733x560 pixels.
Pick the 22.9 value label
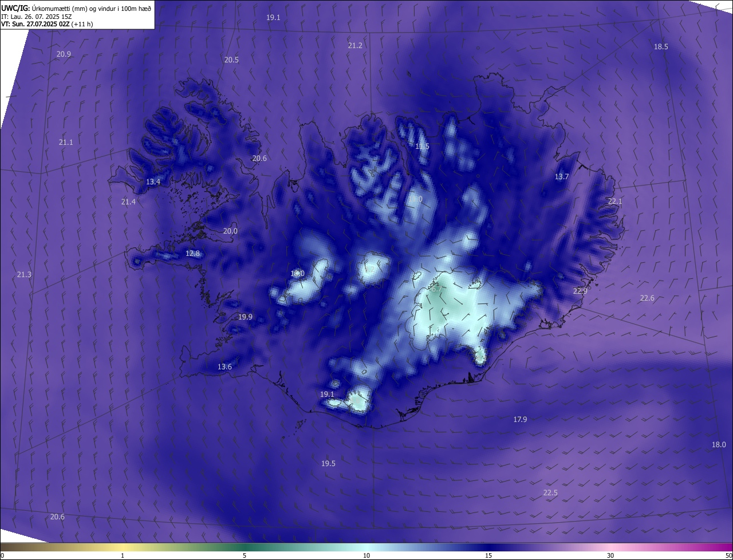(x=580, y=291)
